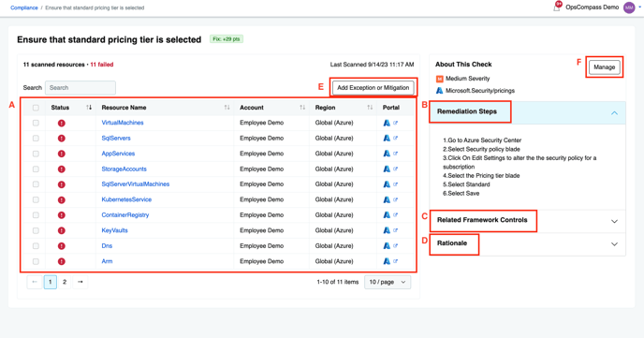
Task: Open Azure portal link for VirtualMachines row
Action: click(395, 123)
